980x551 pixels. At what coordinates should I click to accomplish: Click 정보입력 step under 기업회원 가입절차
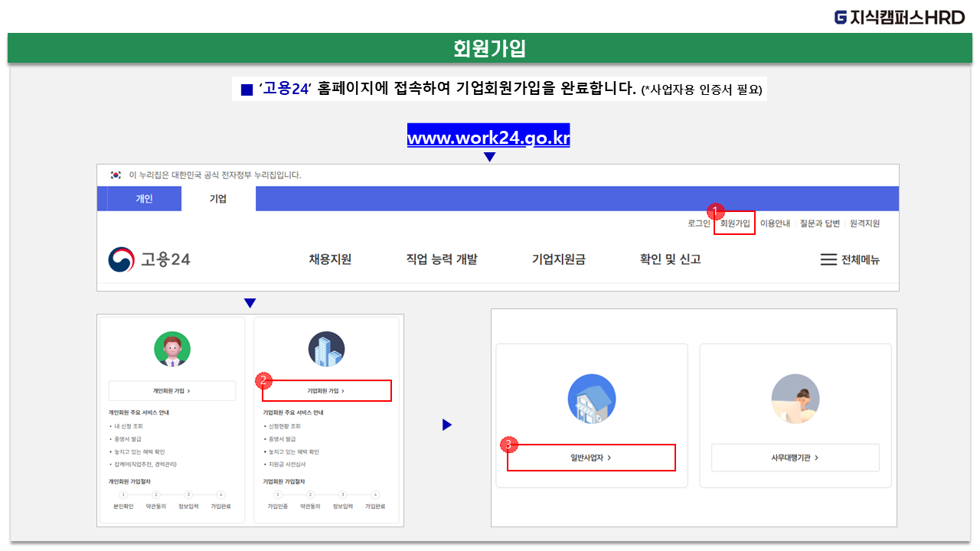342,507
